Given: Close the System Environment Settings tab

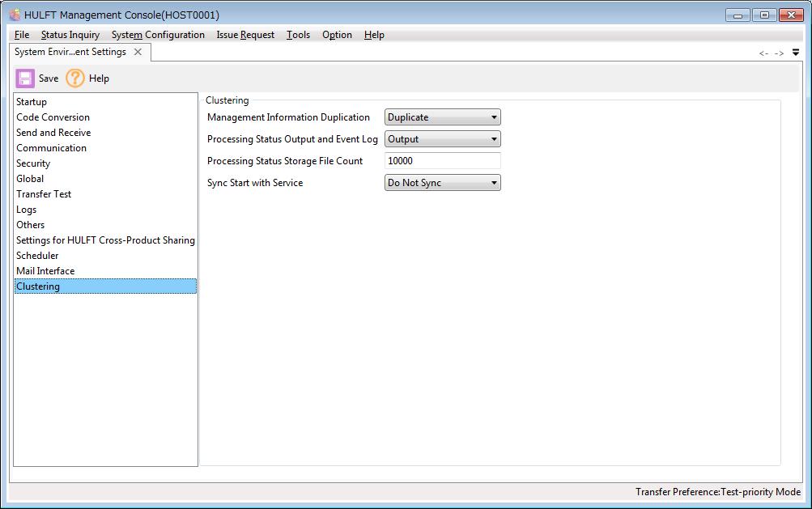Looking at the screenshot, I should point(138,52).
